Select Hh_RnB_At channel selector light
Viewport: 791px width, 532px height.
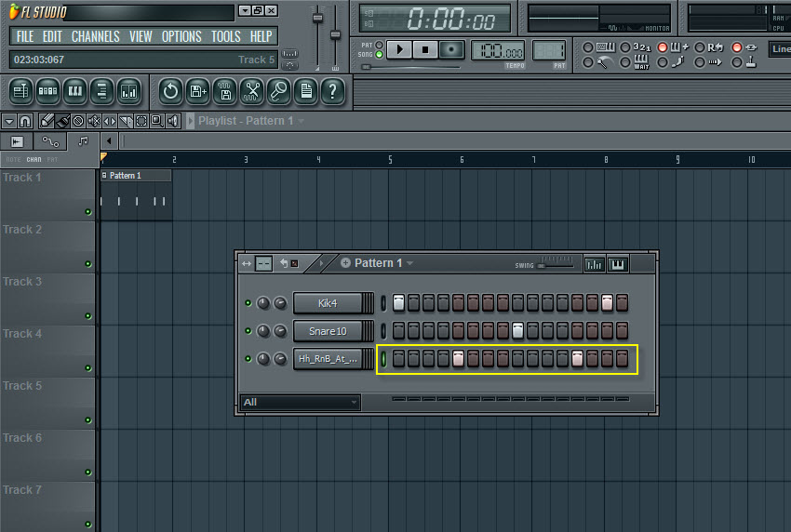click(383, 358)
